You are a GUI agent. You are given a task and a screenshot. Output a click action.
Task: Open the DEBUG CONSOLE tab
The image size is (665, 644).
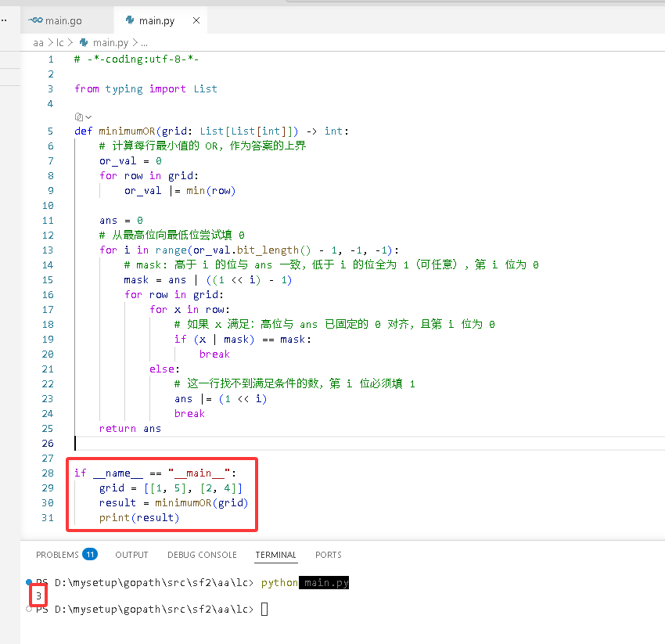(202, 555)
